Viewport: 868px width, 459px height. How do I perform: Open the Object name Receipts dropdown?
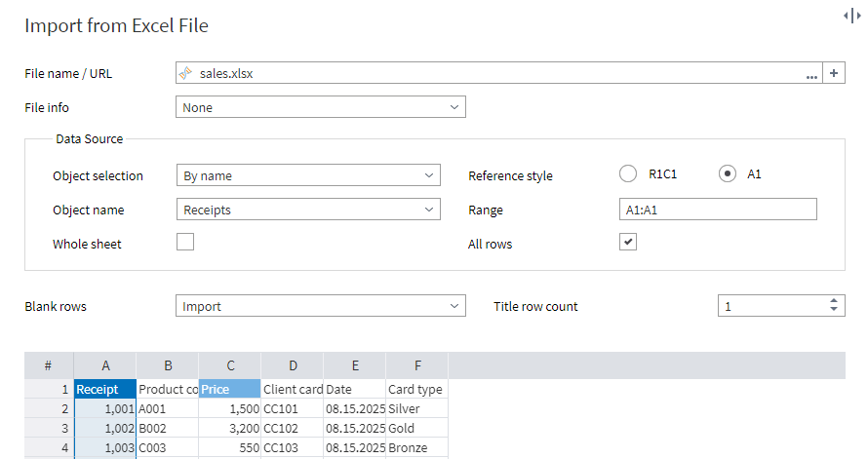pyautogui.click(x=309, y=210)
